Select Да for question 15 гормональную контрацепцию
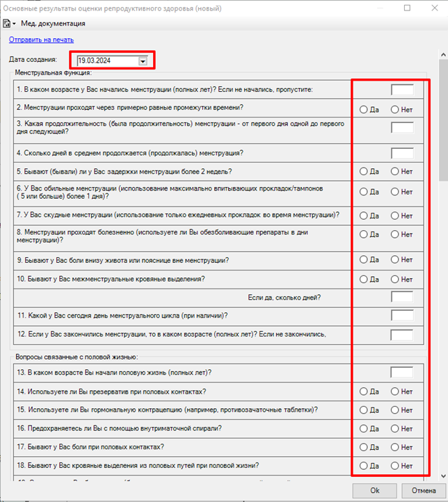The image size is (448, 502). tap(369, 410)
